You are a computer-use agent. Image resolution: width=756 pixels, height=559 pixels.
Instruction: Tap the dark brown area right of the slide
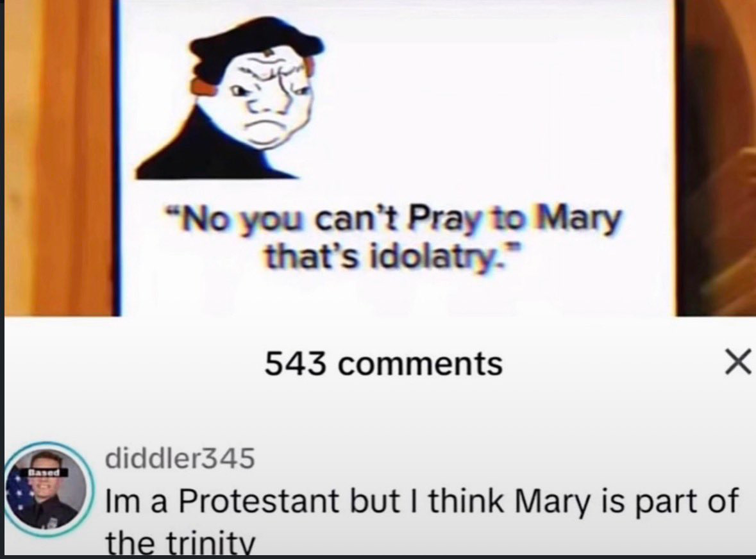[x=716, y=158]
